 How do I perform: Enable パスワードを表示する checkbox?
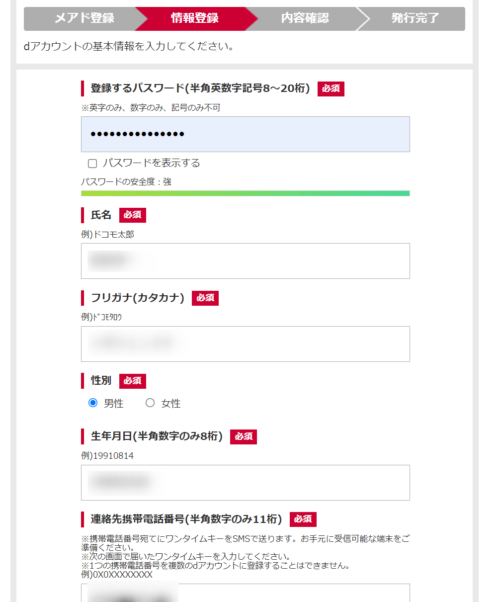coord(92,164)
